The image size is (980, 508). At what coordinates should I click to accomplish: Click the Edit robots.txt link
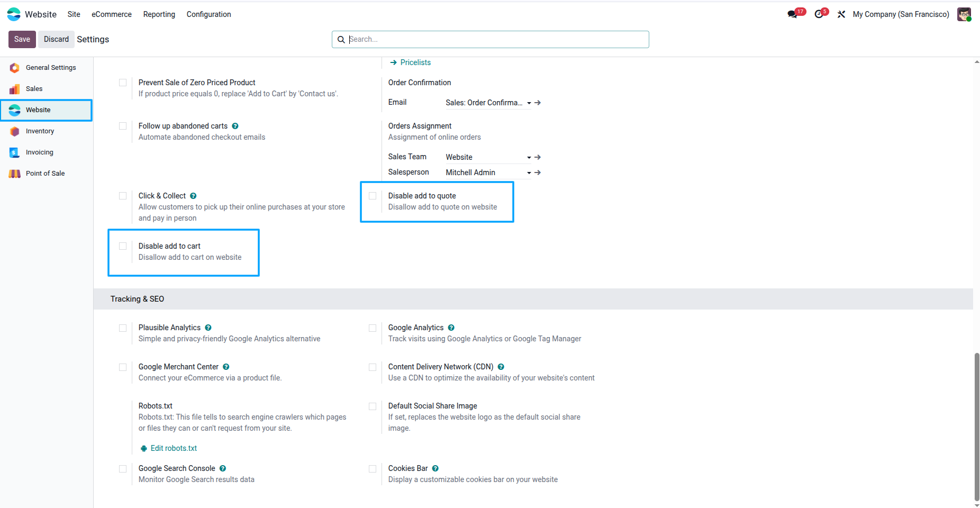(x=173, y=448)
